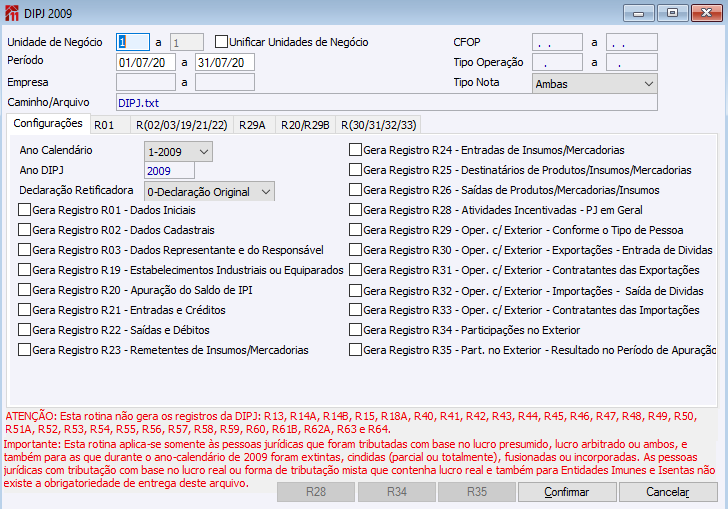Tick Gera Registro R34 Participações no Exterior
The width and height of the screenshot is (728, 509).
click(355, 330)
